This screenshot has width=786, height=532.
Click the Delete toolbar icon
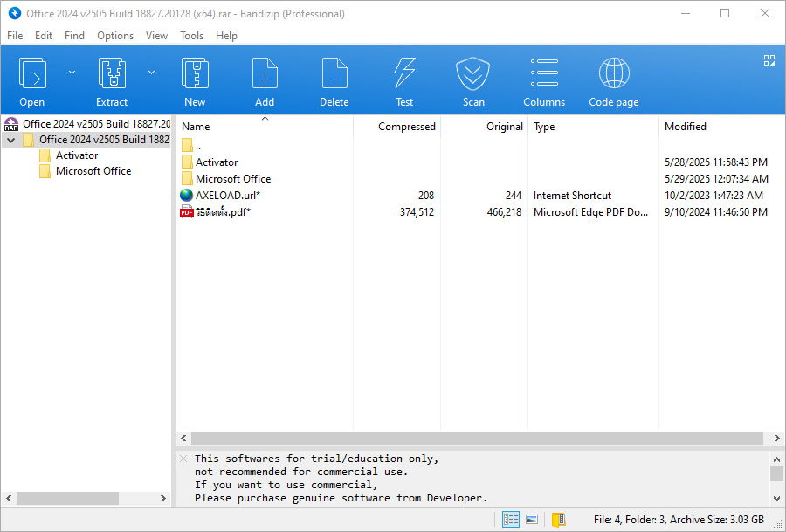coord(334,73)
